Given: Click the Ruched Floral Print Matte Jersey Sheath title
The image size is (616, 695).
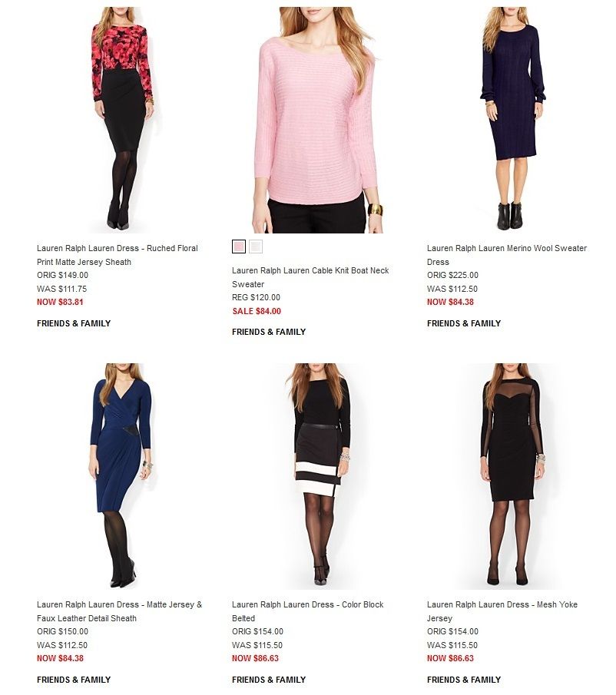Looking at the screenshot, I should [x=118, y=255].
